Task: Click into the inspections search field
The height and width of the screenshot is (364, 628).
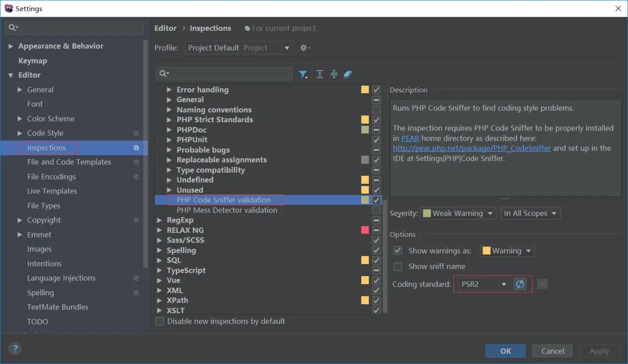Action: click(x=224, y=74)
